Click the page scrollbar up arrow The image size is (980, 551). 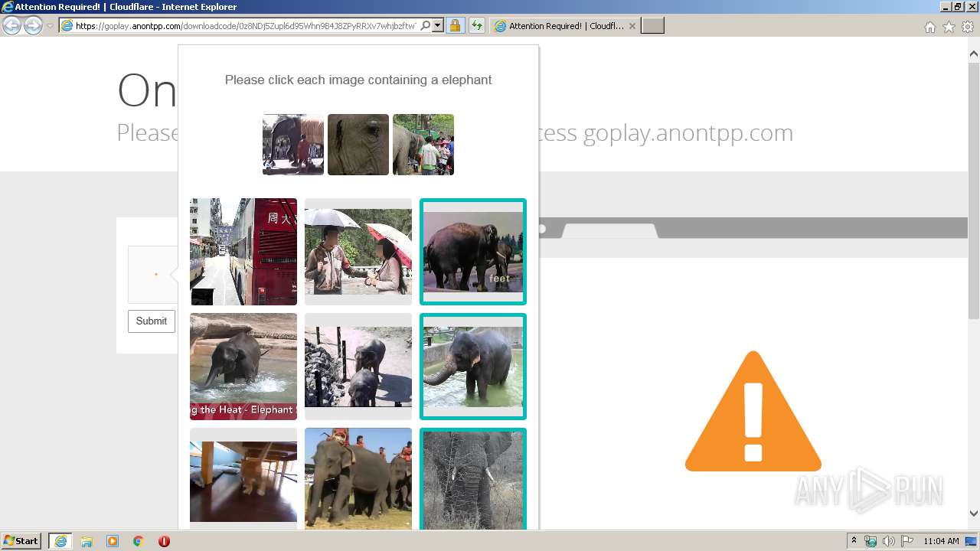pyautogui.click(x=974, y=54)
